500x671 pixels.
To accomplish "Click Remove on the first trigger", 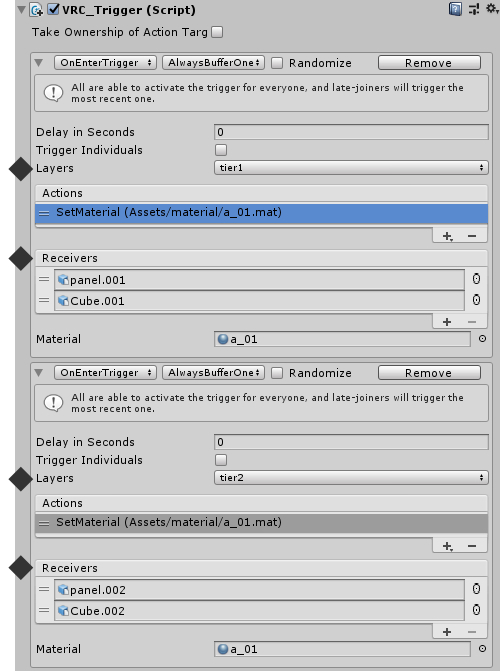I will (429, 62).
